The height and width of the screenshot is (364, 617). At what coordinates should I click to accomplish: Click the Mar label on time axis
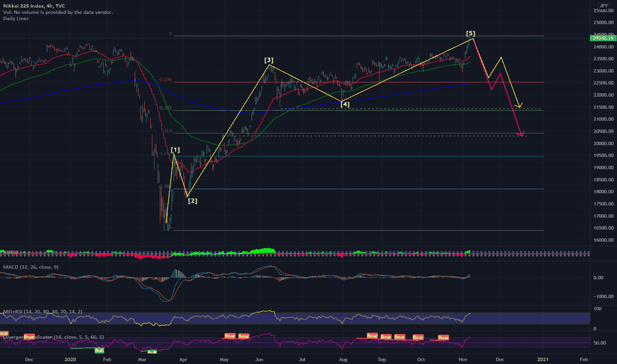click(x=142, y=359)
